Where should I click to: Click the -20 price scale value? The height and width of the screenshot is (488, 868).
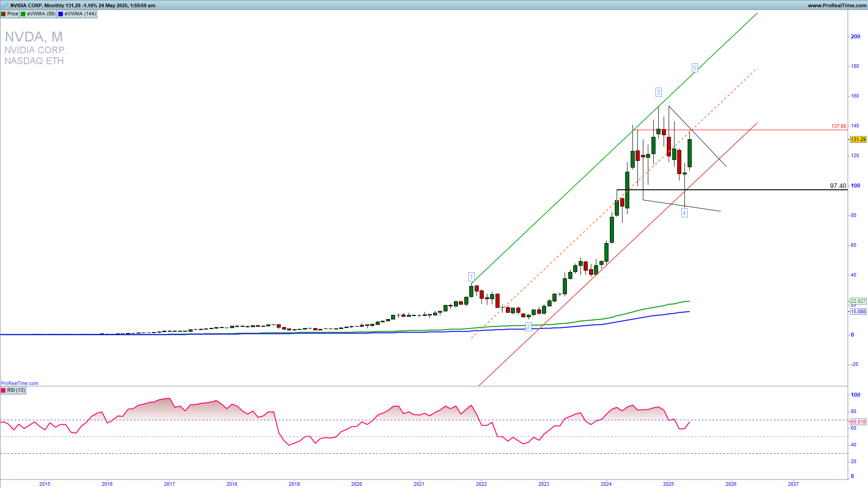pyautogui.click(x=854, y=365)
